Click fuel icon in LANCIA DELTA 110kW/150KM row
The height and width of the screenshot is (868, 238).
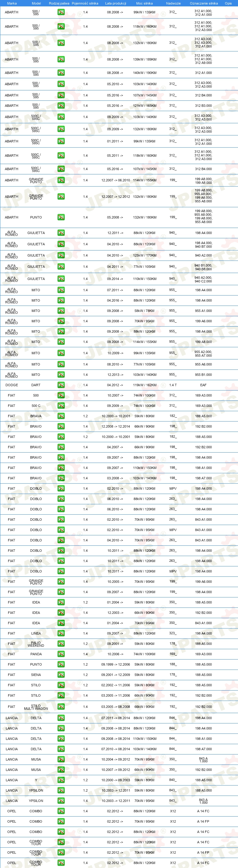[x=61, y=739]
